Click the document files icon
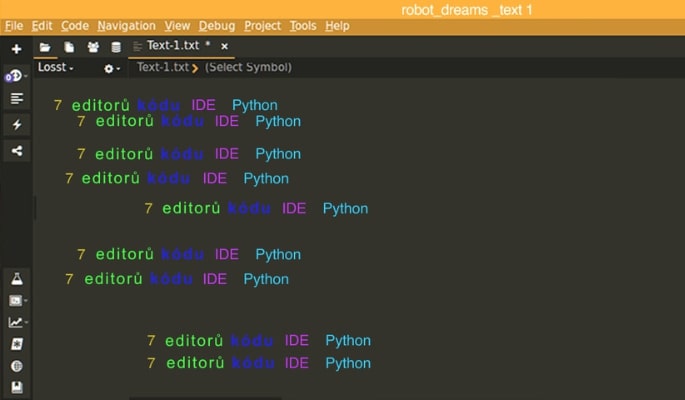Screen dimensions: 685x400 pyautogui.click(x=69, y=47)
